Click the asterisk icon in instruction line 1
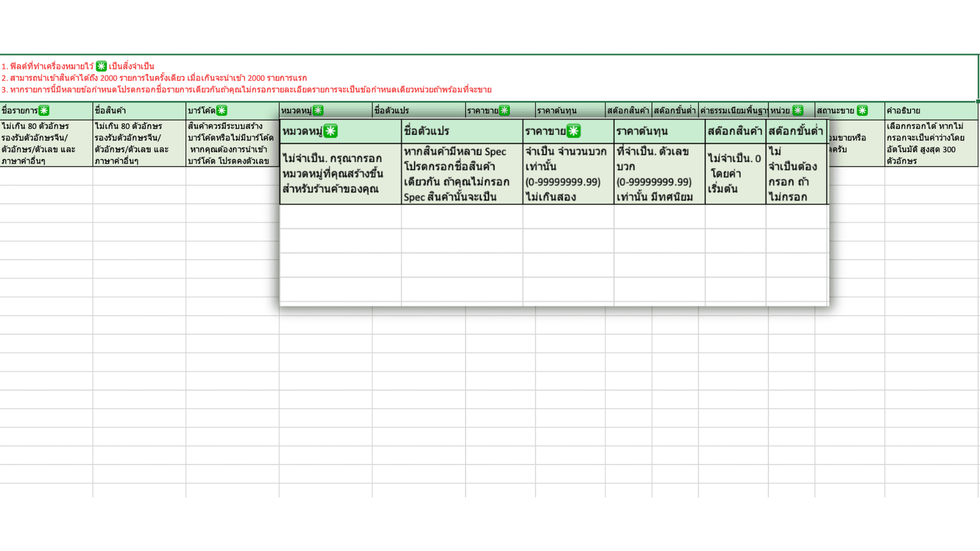Image resolution: width=980 pixels, height=551 pixels. [101, 66]
